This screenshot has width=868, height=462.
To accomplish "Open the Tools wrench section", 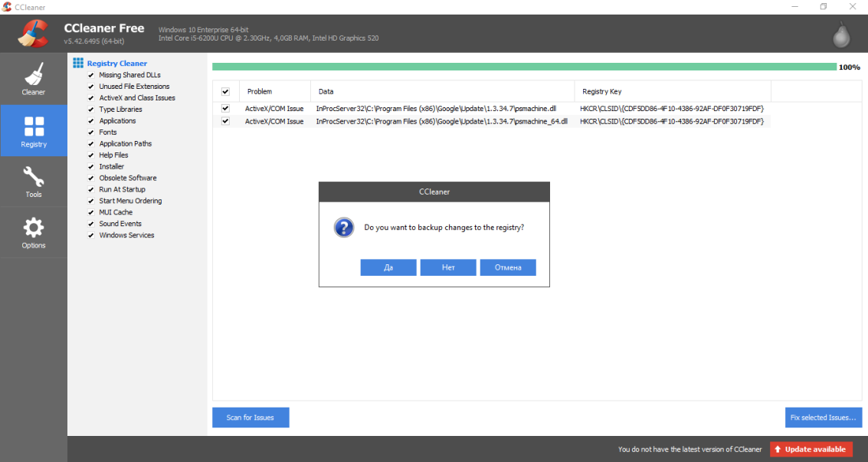I will [33, 182].
